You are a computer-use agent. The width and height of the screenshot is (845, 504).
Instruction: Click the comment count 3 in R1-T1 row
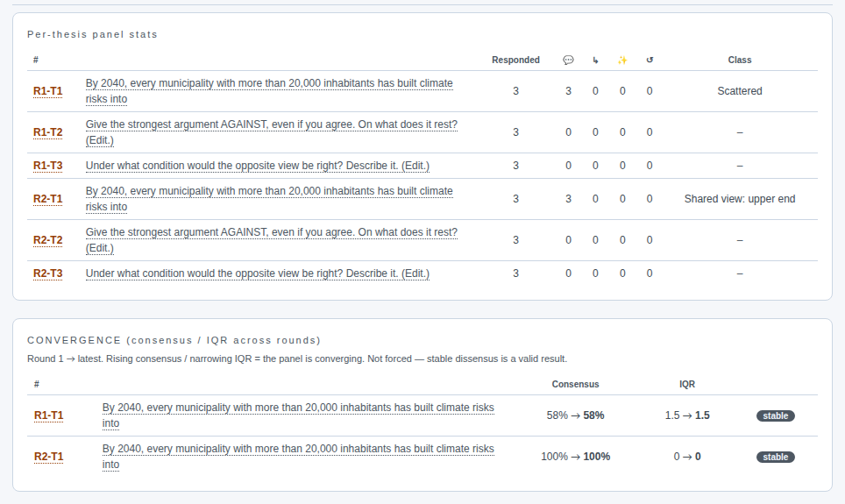coord(568,91)
